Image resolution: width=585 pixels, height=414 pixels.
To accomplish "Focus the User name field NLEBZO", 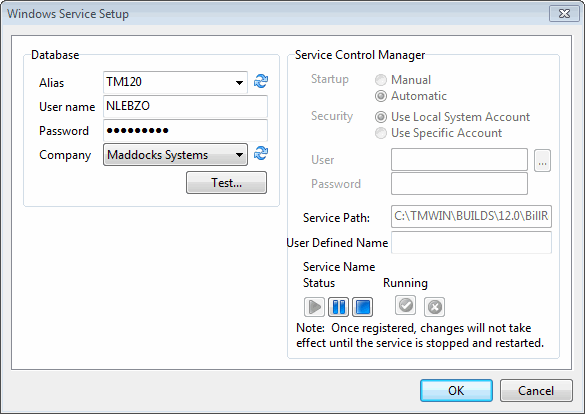I will 185,106.
